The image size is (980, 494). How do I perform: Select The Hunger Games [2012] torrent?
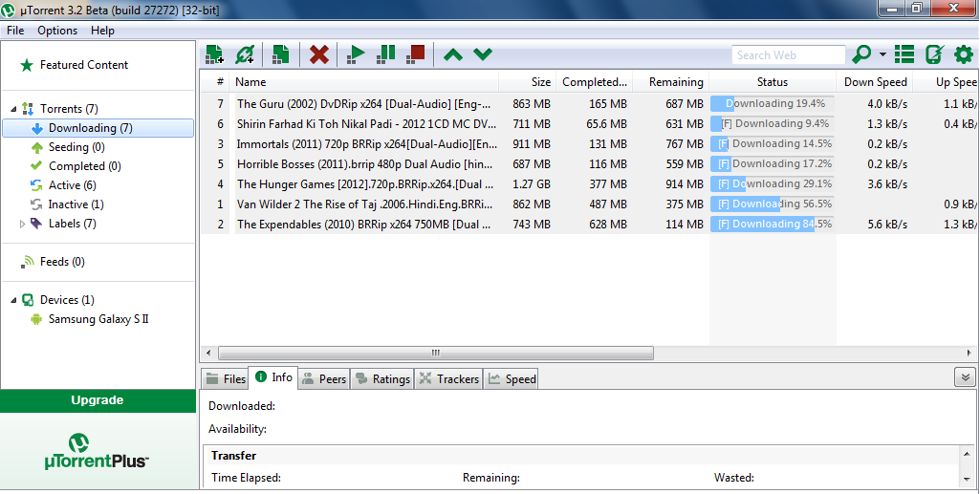pyautogui.click(x=589, y=184)
